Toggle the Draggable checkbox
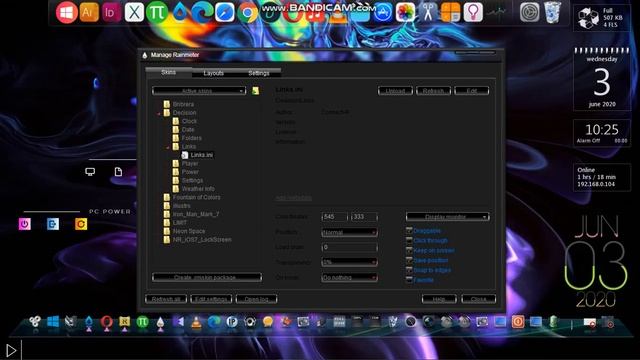The height and width of the screenshot is (360, 640). (x=409, y=231)
